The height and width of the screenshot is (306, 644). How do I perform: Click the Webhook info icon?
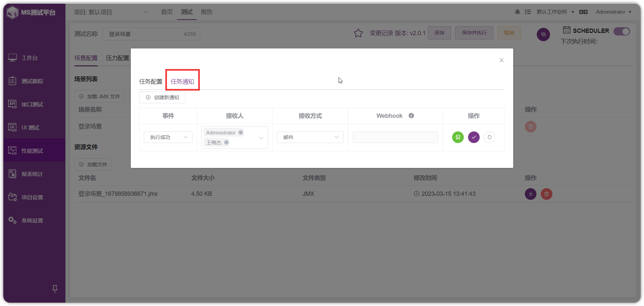(411, 115)
